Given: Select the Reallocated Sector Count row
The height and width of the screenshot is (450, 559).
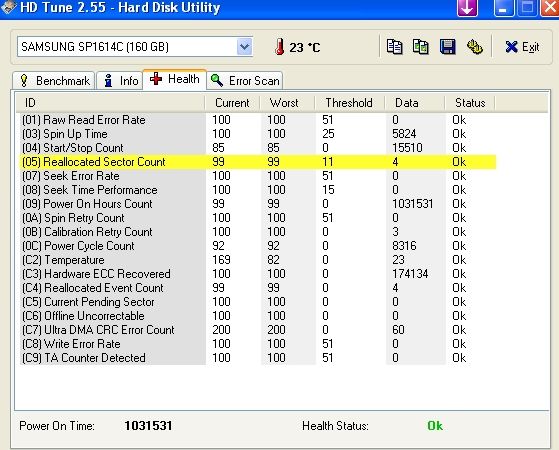Looking at the screenshot, I should (x=257, y=162).
